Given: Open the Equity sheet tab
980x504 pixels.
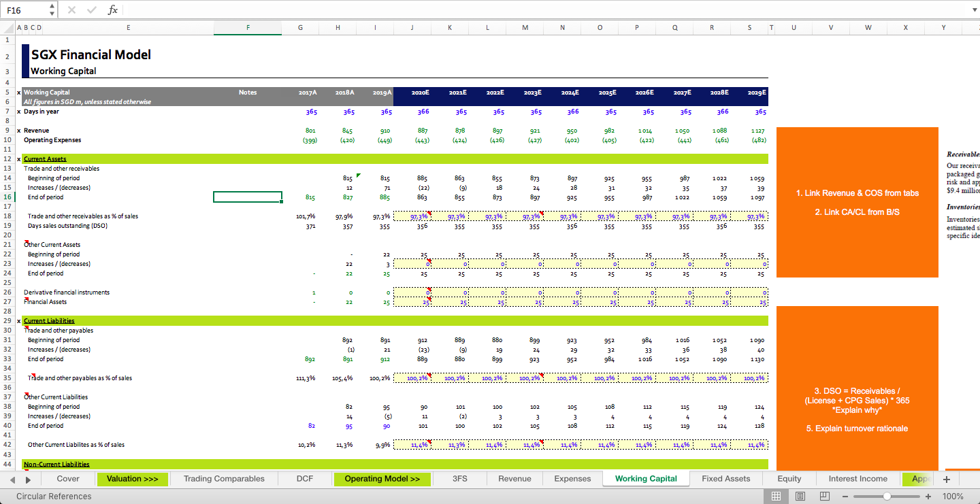Looking at the screenshot, I should (789, 479).
